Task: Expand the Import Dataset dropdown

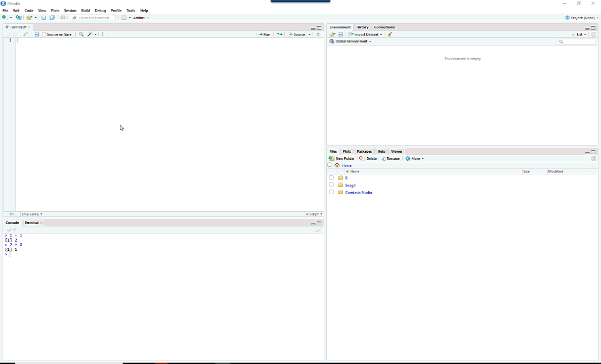Action: coord(365,34)
